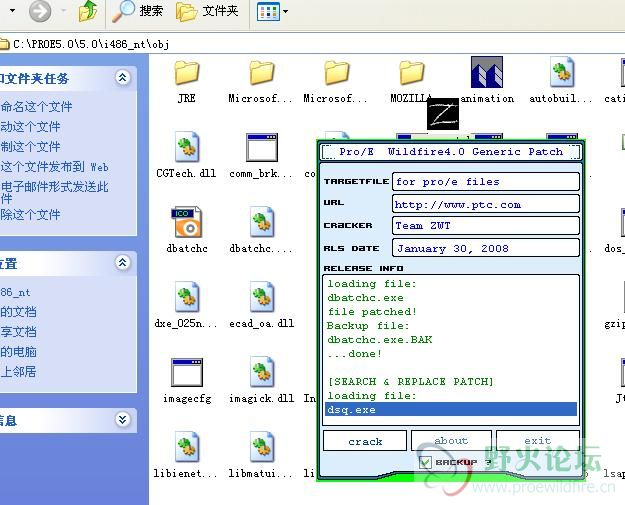
Task: Click the TARGETFILE field 'for pro/e files'
Action: (x=486, y=182)
